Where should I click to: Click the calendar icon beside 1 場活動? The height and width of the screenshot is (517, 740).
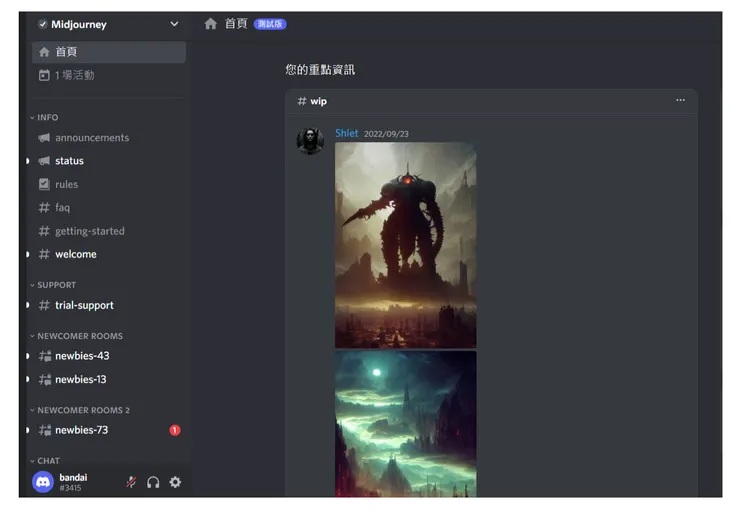(44, 75)
